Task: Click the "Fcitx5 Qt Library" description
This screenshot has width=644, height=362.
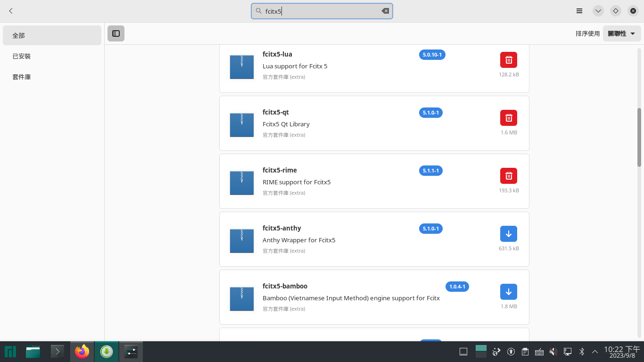Action: click(x=286, y=124)
